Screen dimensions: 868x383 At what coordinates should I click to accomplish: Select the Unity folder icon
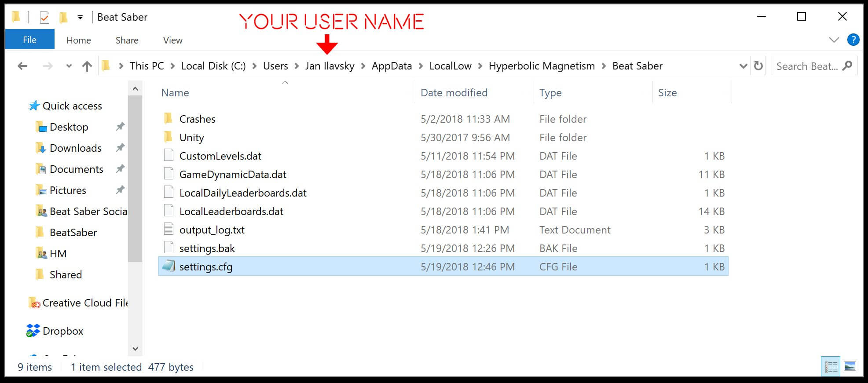point(168,137)
